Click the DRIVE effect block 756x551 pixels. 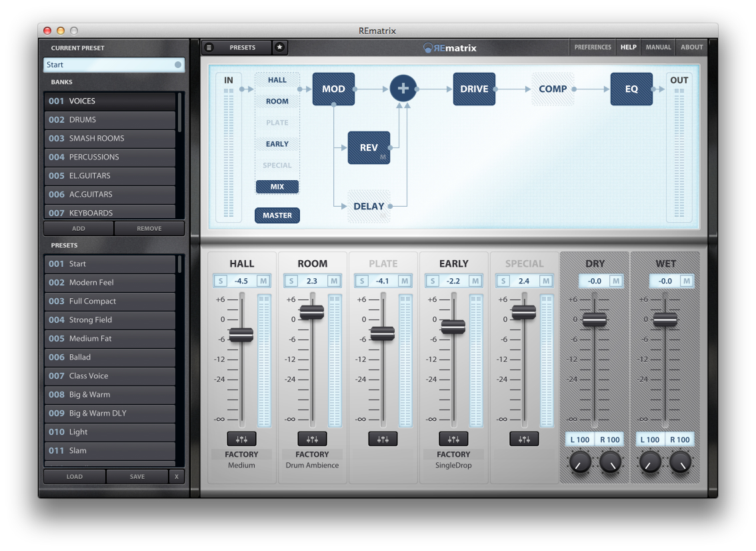pyautogui.click(x=474, y=88)
